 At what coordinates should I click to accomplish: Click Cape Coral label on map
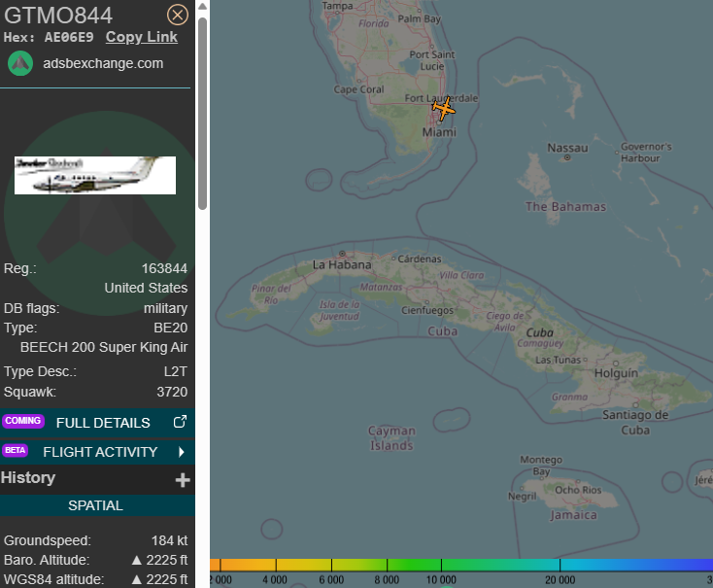point(358,89)
